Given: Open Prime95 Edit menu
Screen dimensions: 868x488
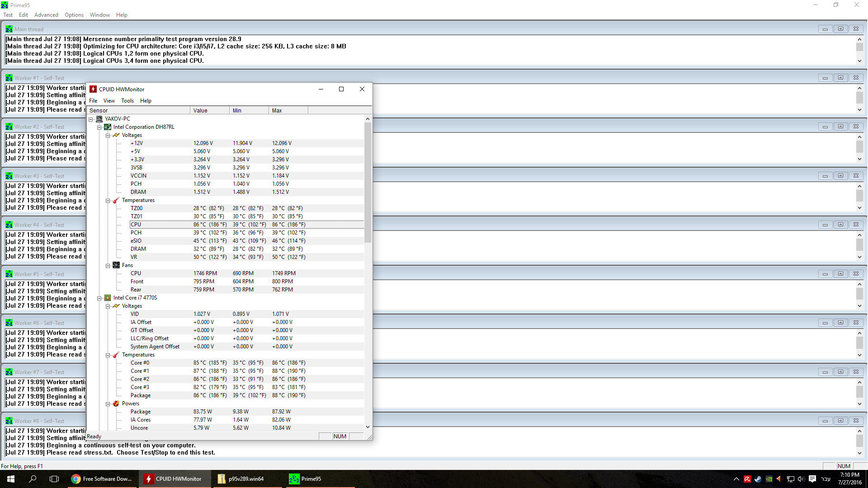Looking at the screenshot, I should click(x=24, y=15).
